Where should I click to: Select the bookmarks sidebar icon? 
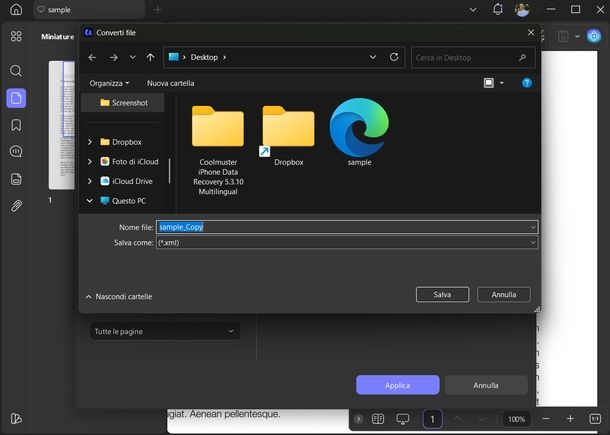pyautogui.click(x=16, y=125)
